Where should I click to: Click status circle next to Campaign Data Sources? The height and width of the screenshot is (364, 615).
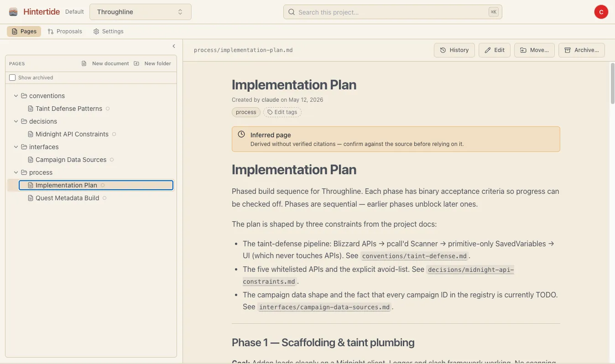pyautogui.click(x=112, y=160)
